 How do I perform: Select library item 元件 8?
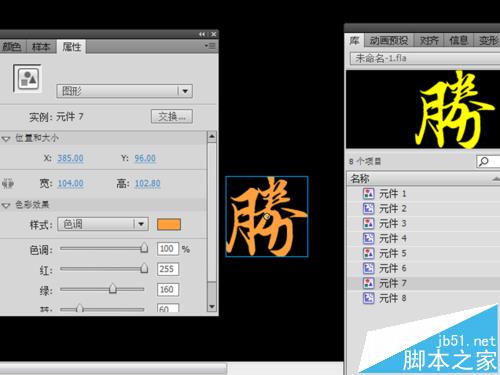click(423, 298)
